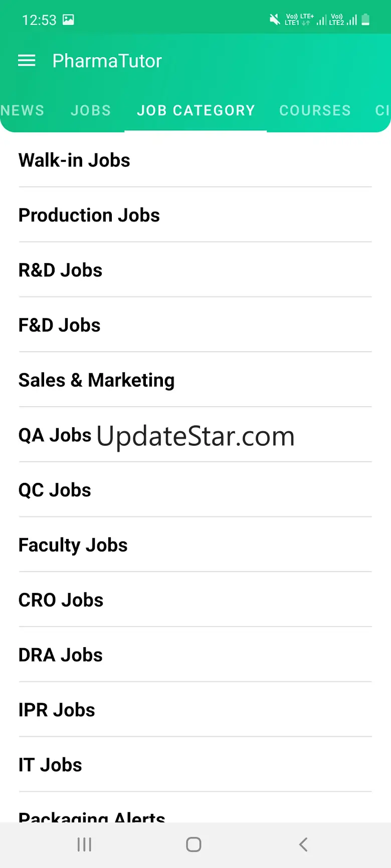Open Walk-in Jobs category
Image resolution: width=391 pixels, height=868 pixels.
point(195,160)
